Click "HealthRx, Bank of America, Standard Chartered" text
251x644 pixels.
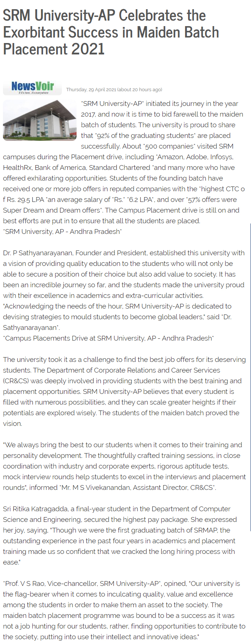[x=77, y=168]
